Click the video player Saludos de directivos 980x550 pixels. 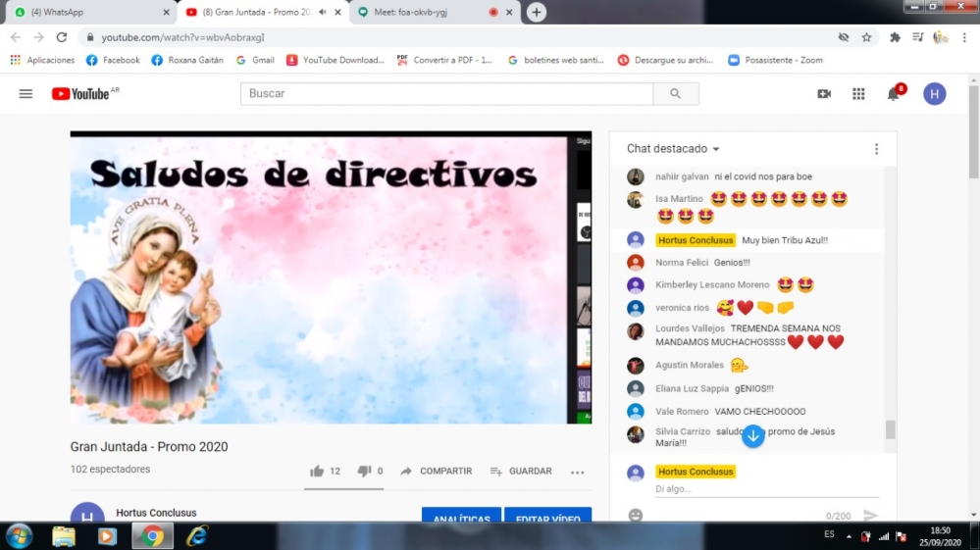click(x=331, y=277)
